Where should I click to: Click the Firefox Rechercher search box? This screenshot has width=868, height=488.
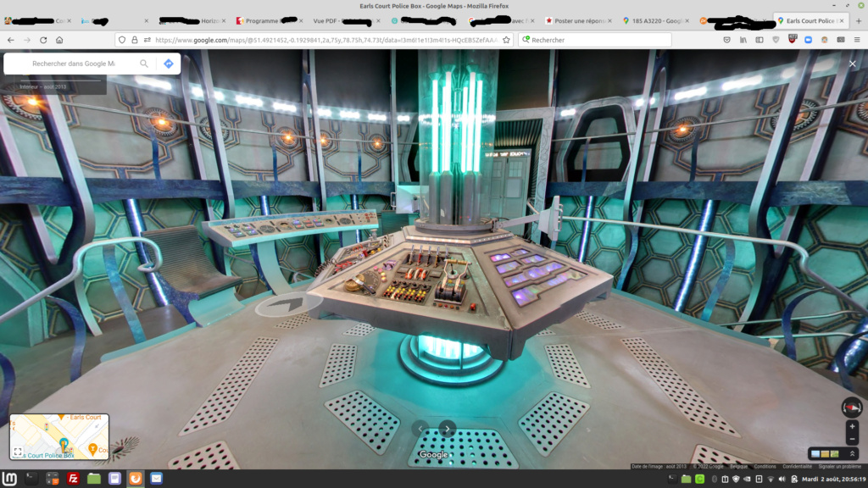pos(595,40)
